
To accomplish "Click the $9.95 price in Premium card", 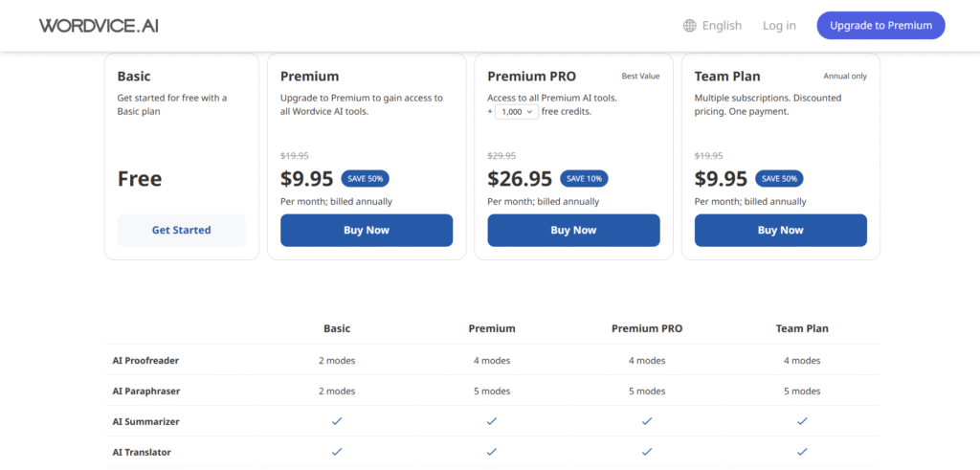I will pos(307,179).
